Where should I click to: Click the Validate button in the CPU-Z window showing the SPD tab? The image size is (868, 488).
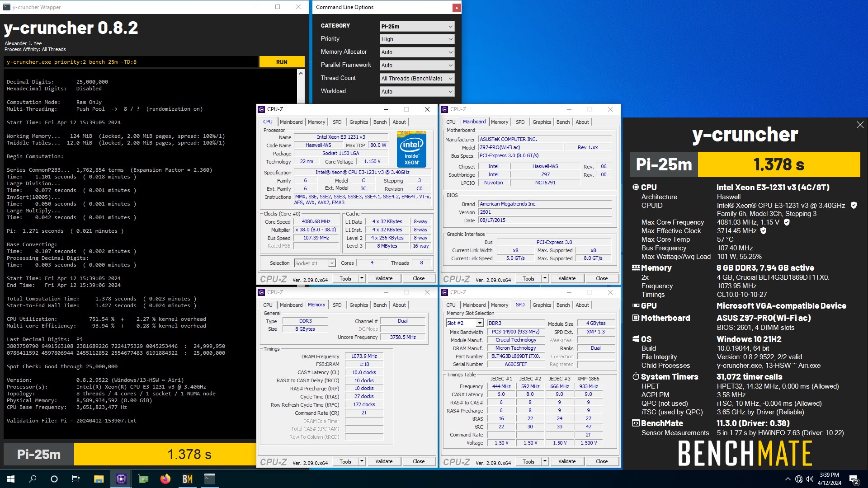click(x=567, y=462)
